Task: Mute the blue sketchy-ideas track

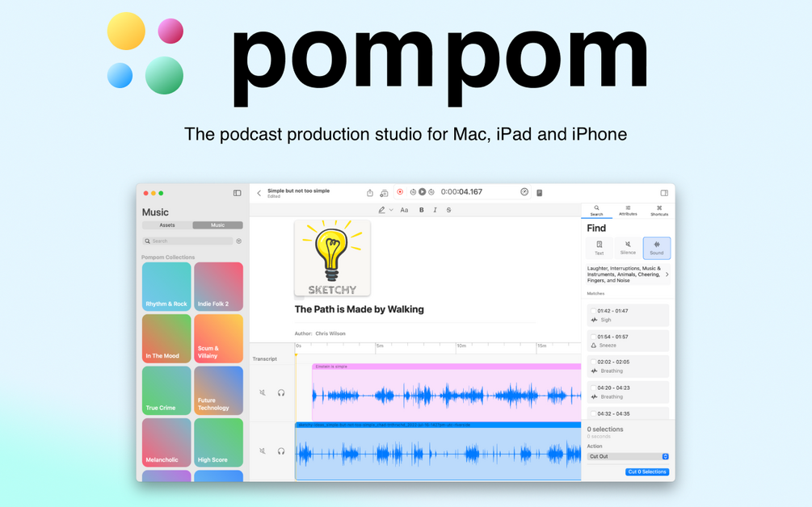Action: [x=263, y=451]
